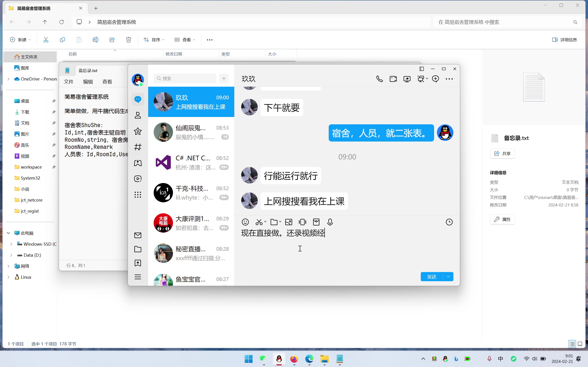Click 发送 to send the message
Image resolution: width=588 pixels, height=367 pixels.
pyautogui.click(x=431, y=276)
